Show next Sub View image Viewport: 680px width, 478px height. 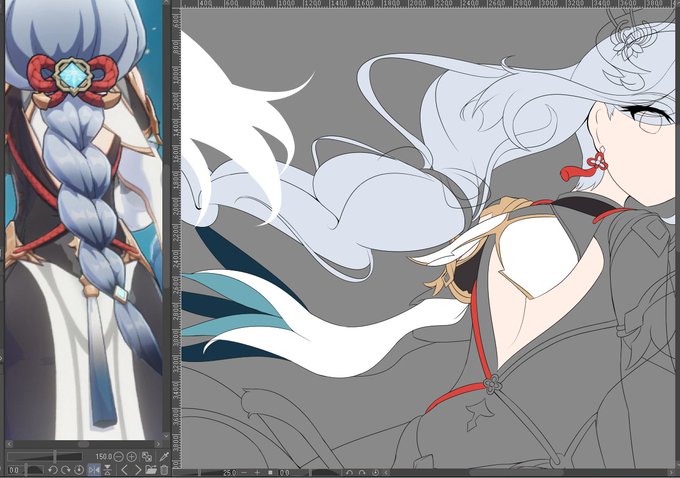(138, 470)
